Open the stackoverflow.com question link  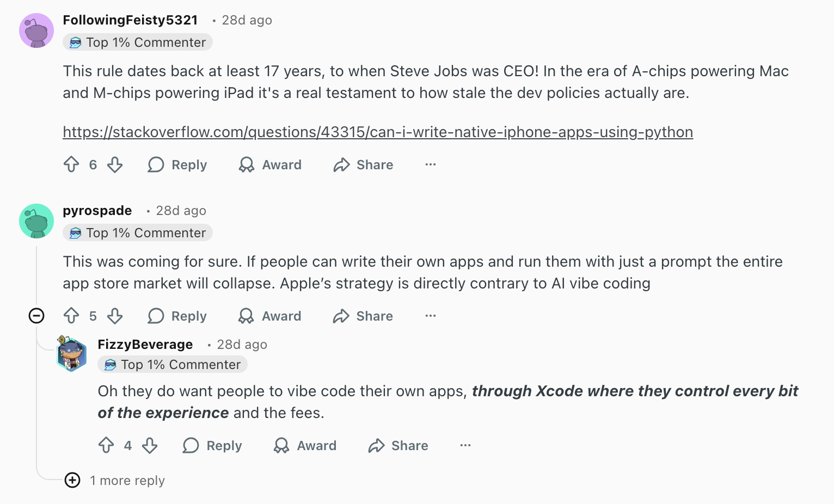tap(378, 132)
